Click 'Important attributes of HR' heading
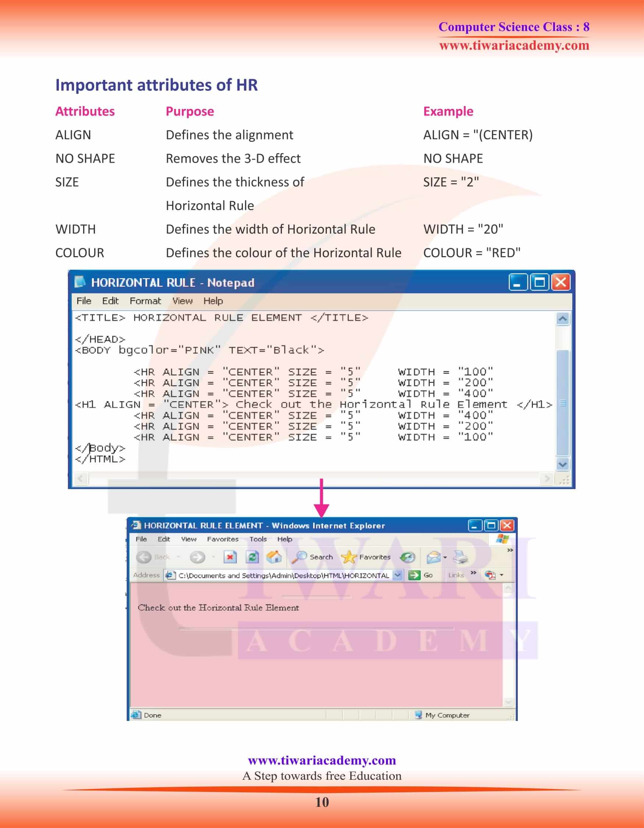The image size is (644, 828). [156, 85]
